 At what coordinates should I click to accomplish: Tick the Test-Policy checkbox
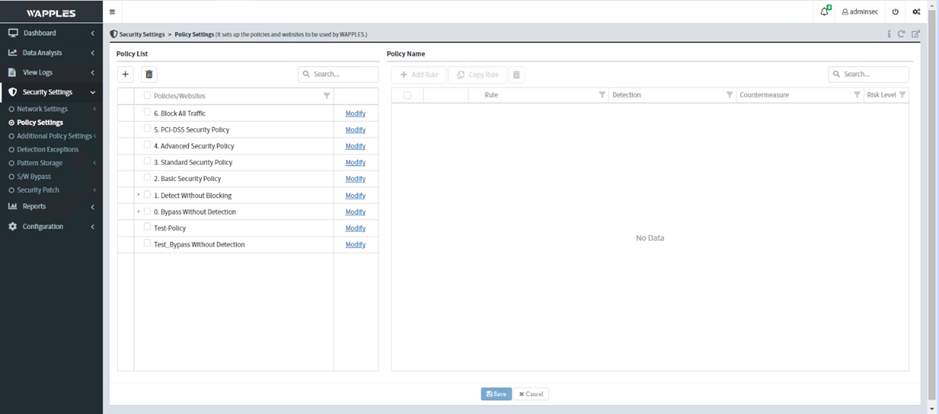coord(147,227)
